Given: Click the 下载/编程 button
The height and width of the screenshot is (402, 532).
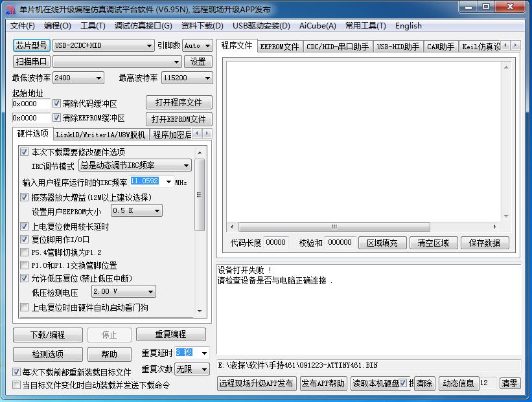Looking at the screenshot, I should [x=47, y=335].
